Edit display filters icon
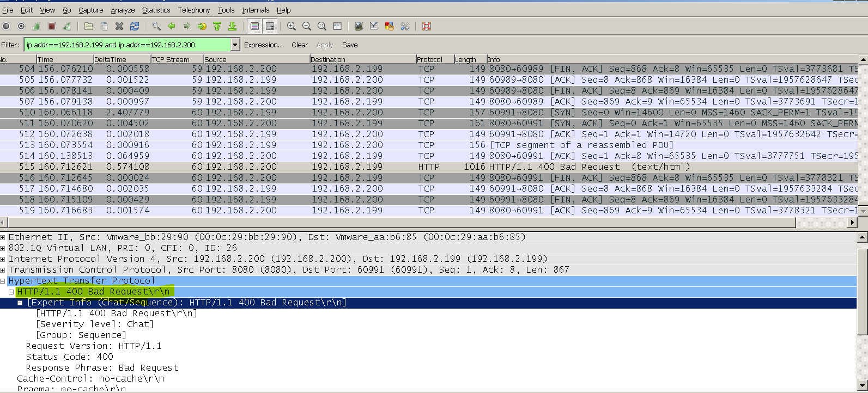The height and width of the screenshot is (393, 868). point(374,26)
